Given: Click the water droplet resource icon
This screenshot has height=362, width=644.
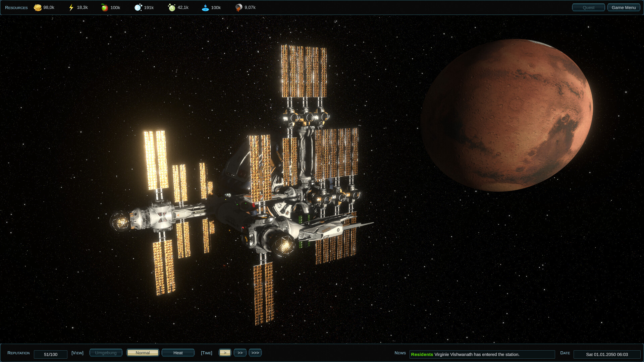Looking at the screenshot, I should pos(206,7).
